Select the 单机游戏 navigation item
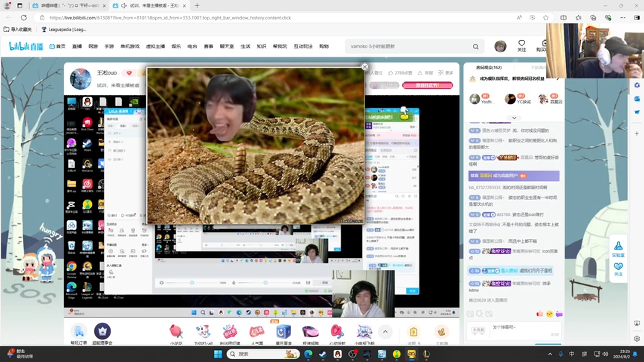Screen dimensions: 644x362 130,46
